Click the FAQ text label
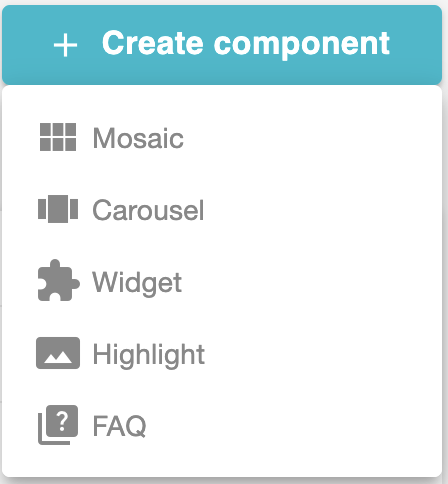Screen dimensions: 448x484 pyautogui.click(x=119, y=426)
